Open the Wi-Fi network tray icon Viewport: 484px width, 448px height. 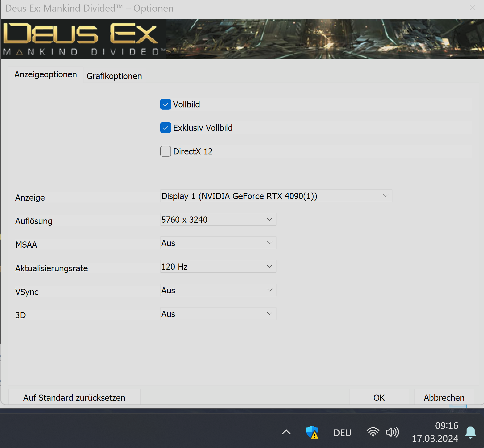click(373, 432)
